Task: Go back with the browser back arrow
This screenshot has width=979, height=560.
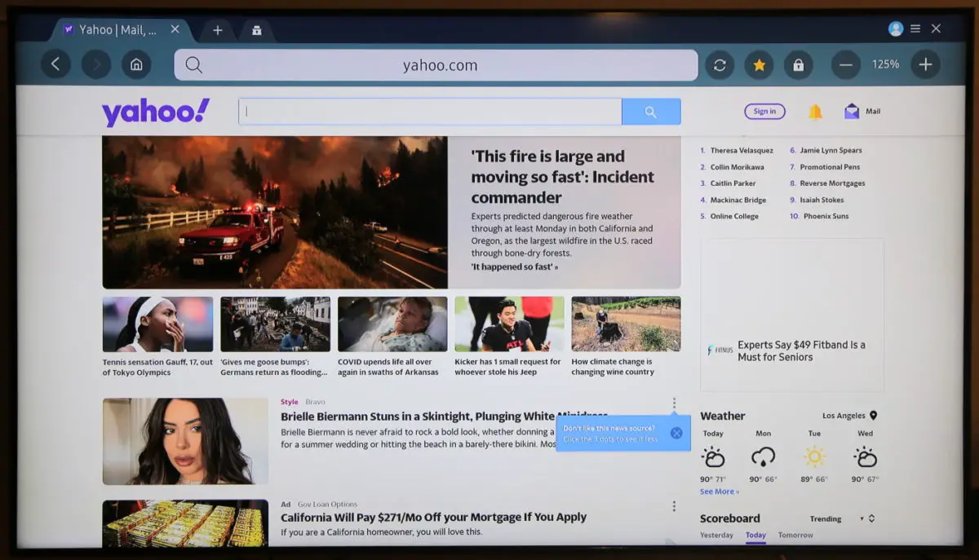Action: click(x=55, y=64)
